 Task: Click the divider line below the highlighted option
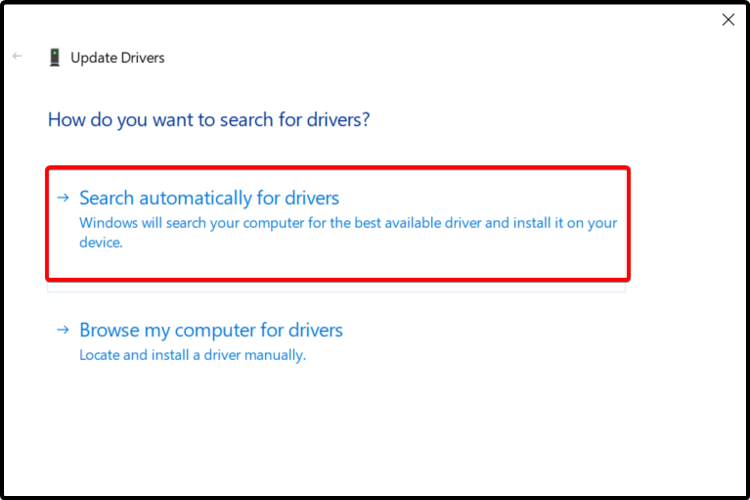coord(336,288)
